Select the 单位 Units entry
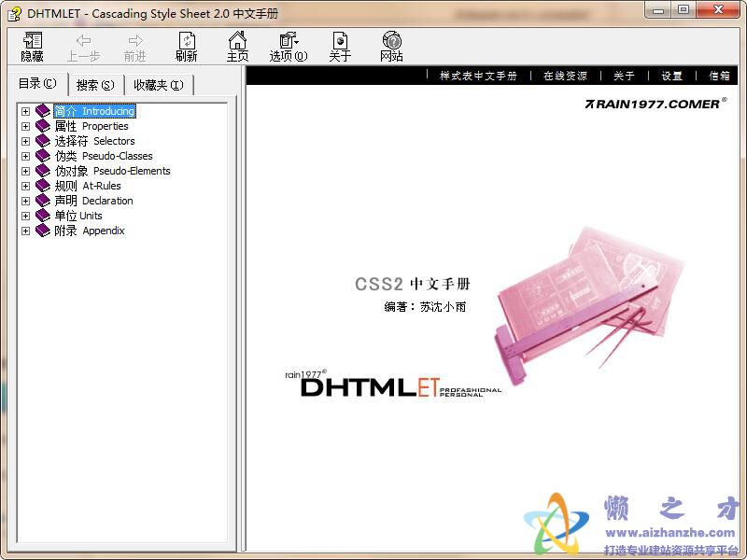The image size is (747, 560). pos(78,216)
